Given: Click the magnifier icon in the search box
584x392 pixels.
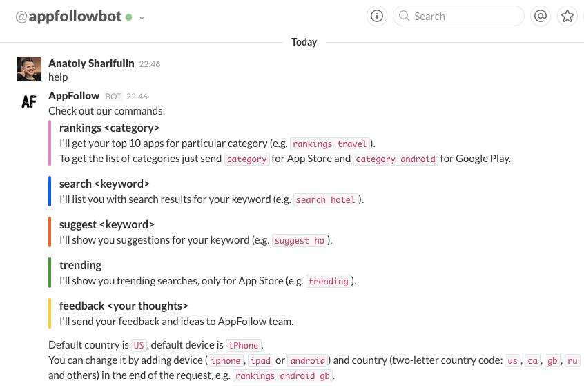Looking at the screenshot, I should 405,16.
